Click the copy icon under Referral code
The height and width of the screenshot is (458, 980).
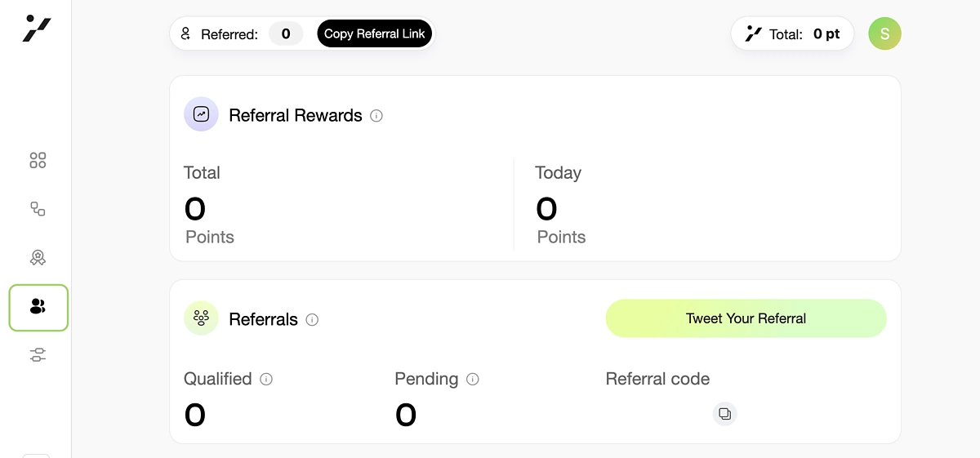click(724, 414)
